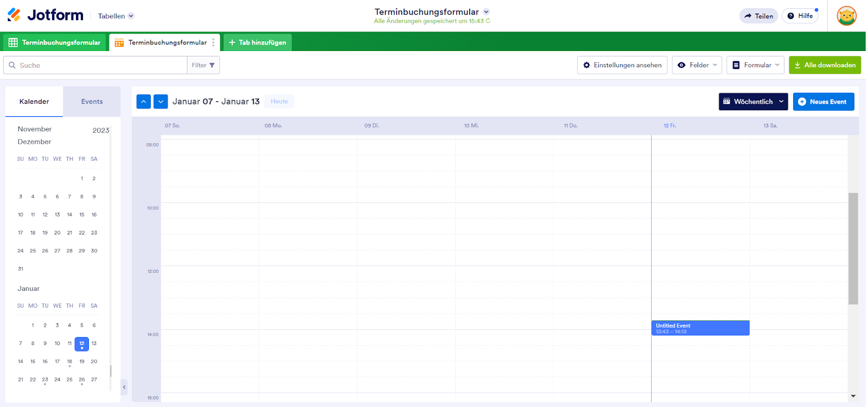This screenshot has width=868, height=407.
Task: Click the search magnifier icon
Action: click(x=12, y=65)
